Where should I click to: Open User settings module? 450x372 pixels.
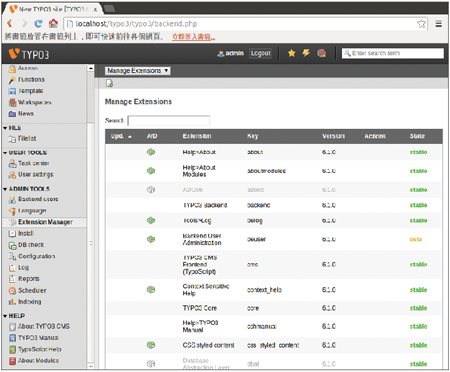click(x=35, y=174)
